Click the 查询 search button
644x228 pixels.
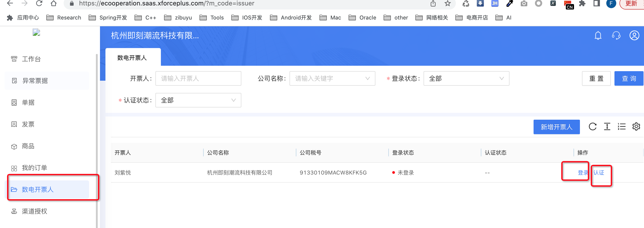pos(629,79)
